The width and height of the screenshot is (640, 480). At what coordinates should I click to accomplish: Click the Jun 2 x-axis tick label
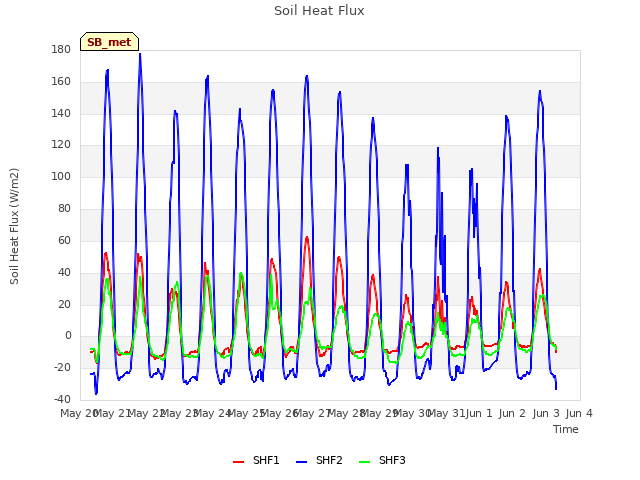pos(512,413)
